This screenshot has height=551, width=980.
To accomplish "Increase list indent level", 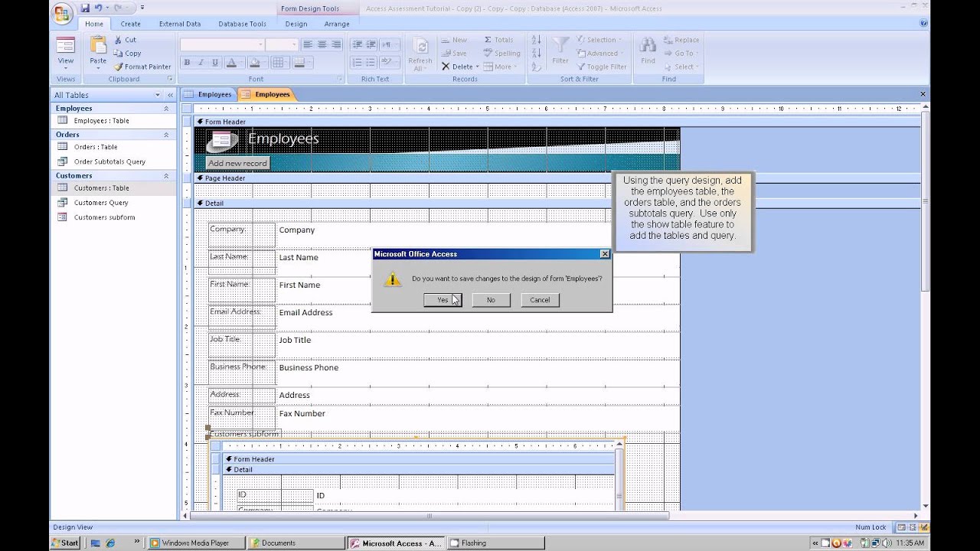I will [x=371, y=44].
